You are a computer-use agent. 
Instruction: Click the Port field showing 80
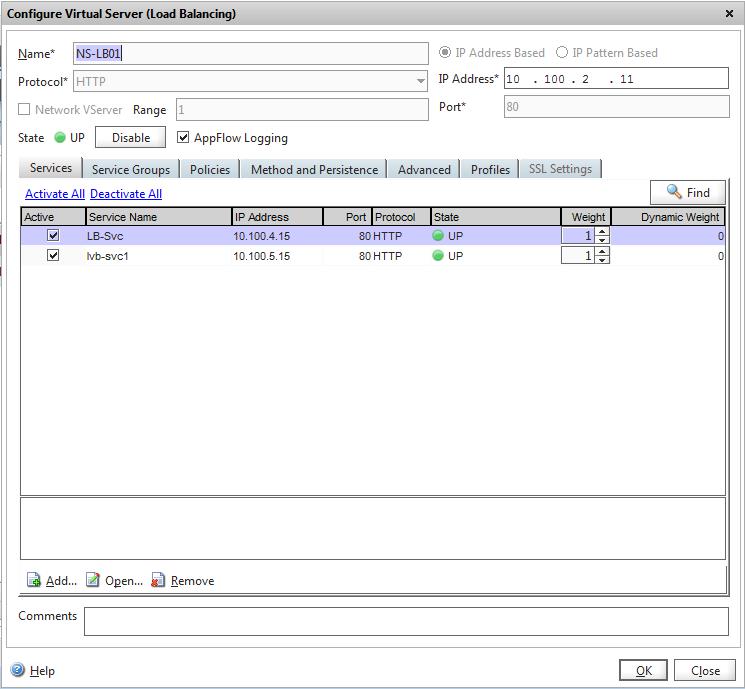click(617, 106)
